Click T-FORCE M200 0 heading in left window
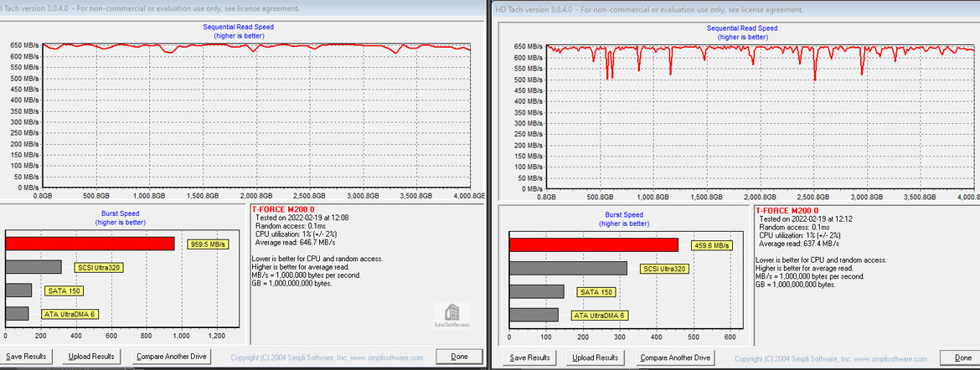This screenshot has height=370, width=980. [x=281, y=209]
